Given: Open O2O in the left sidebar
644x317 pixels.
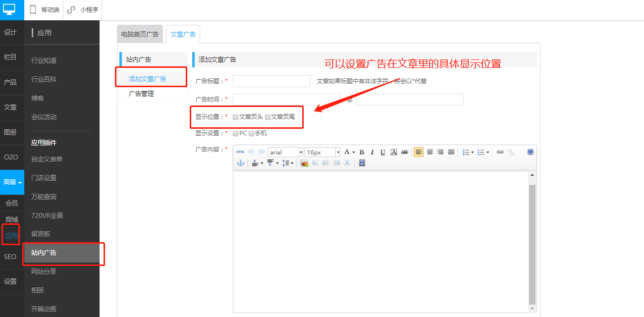Looking at the screenshot, I should click(x=11, y=157).
